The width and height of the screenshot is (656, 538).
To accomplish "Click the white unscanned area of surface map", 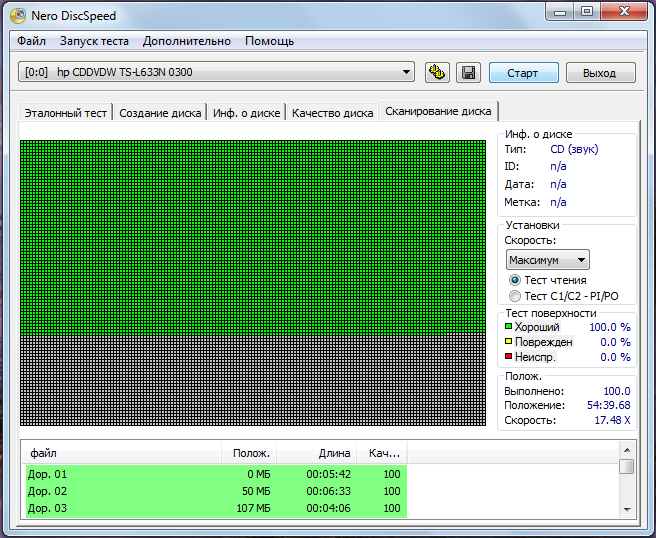I will pos(253,380).
